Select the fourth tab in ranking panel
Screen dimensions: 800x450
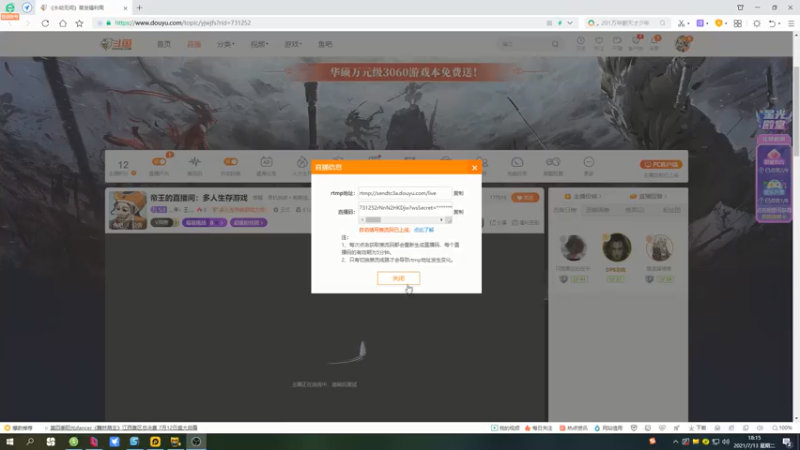tap(671, 210)
